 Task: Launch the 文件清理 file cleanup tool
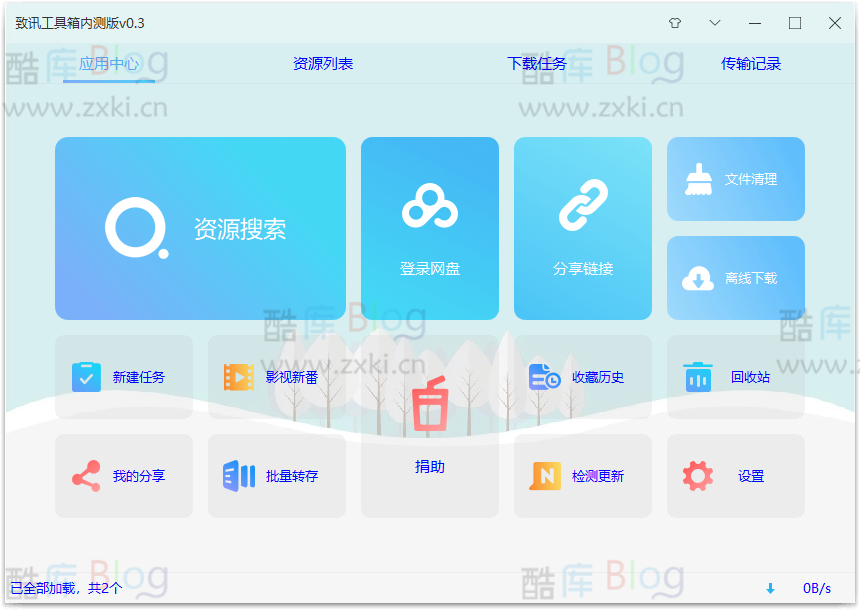[x=735, y=178]
